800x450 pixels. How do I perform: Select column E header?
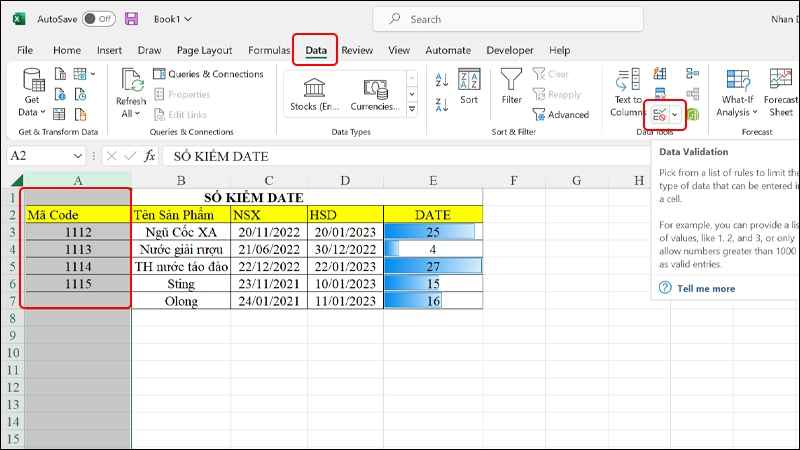[x=433, y=180]
